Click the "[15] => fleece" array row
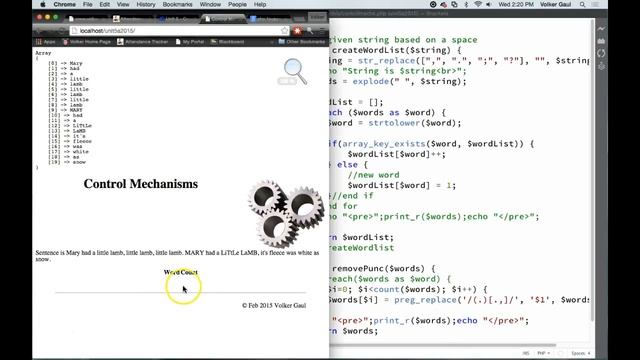This screenshot has height=360, width=640. [70, 141]
